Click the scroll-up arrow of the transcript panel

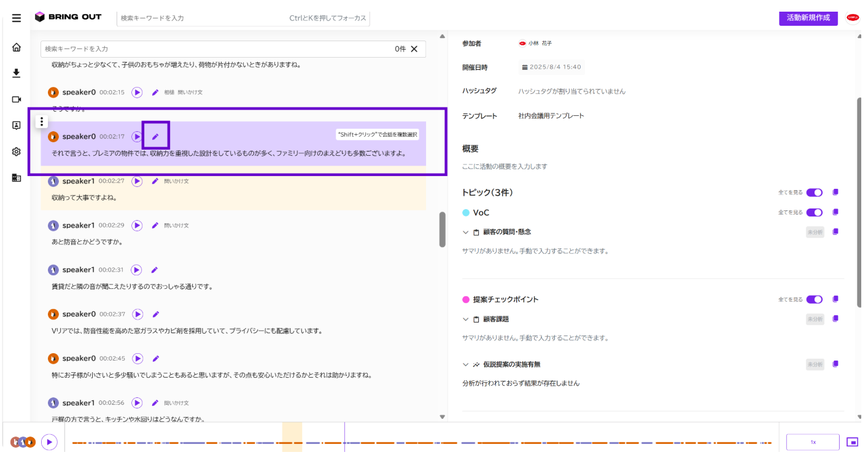coord(443,36)
